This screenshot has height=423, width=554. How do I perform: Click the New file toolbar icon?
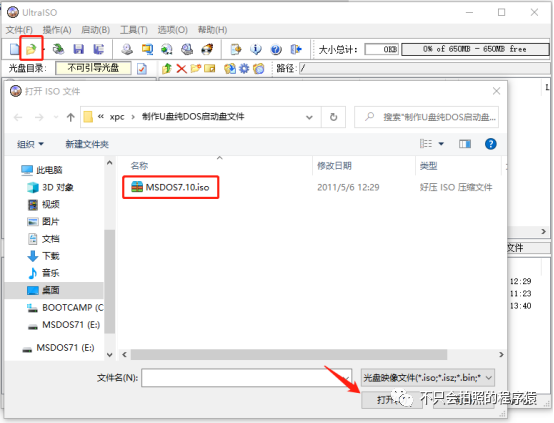point(14,49)
